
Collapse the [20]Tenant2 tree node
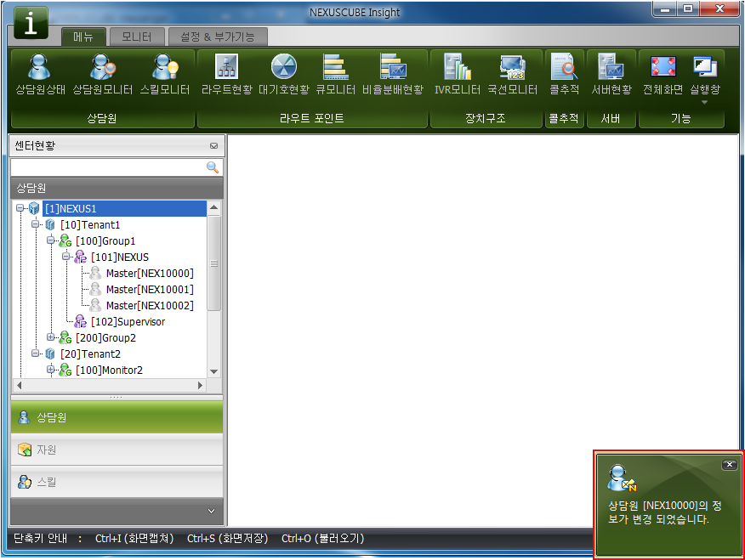[x=35, y=354]
